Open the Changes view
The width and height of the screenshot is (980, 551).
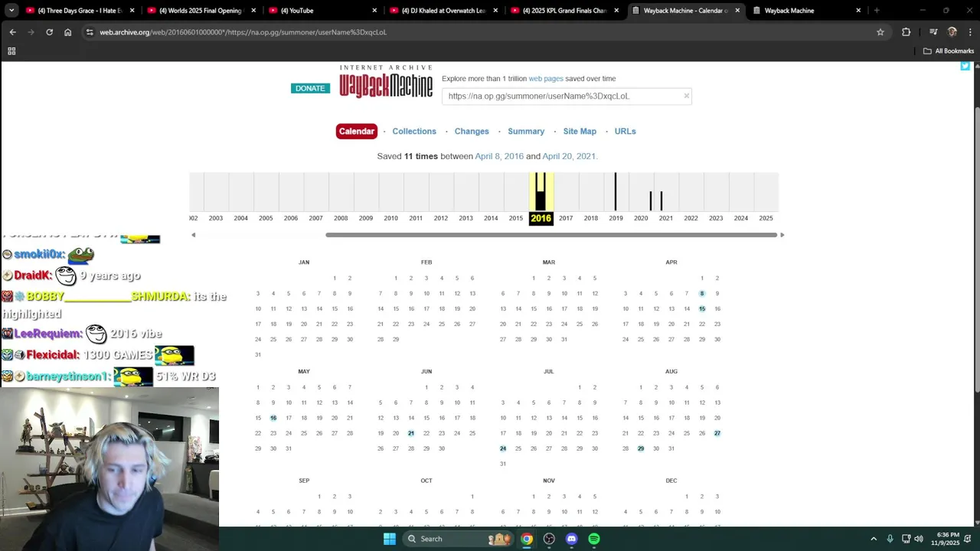(472, 132)
